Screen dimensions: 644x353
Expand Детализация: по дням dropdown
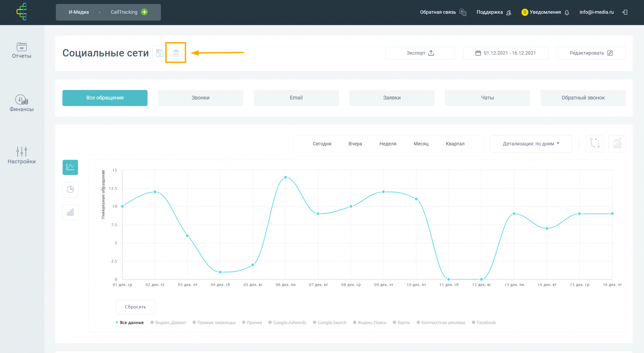click(531, 144)
